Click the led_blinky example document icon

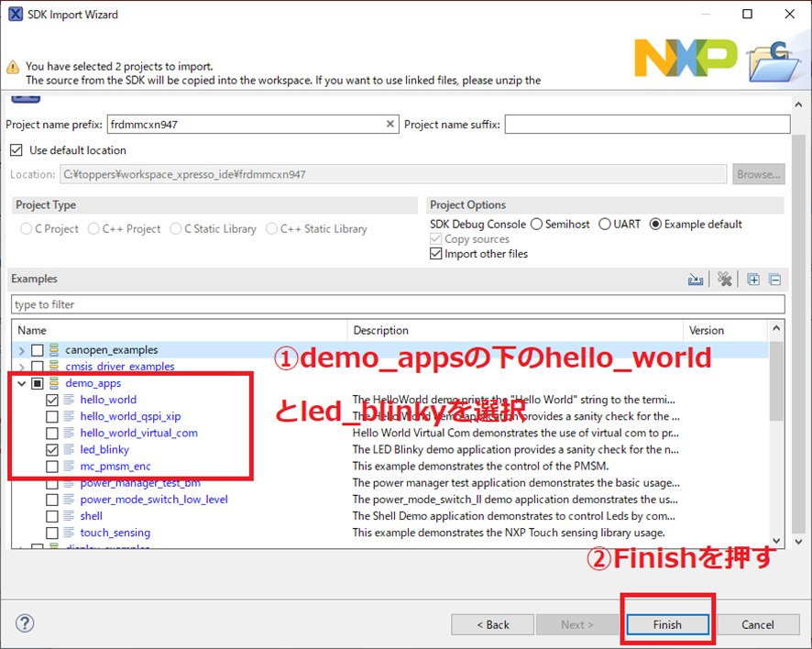click(69, 449)
